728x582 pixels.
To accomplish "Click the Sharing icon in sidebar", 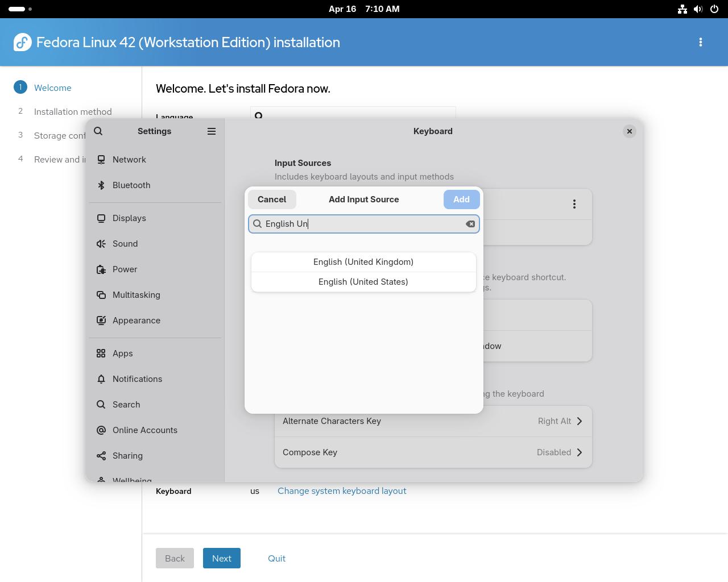I will coord(101,456).
